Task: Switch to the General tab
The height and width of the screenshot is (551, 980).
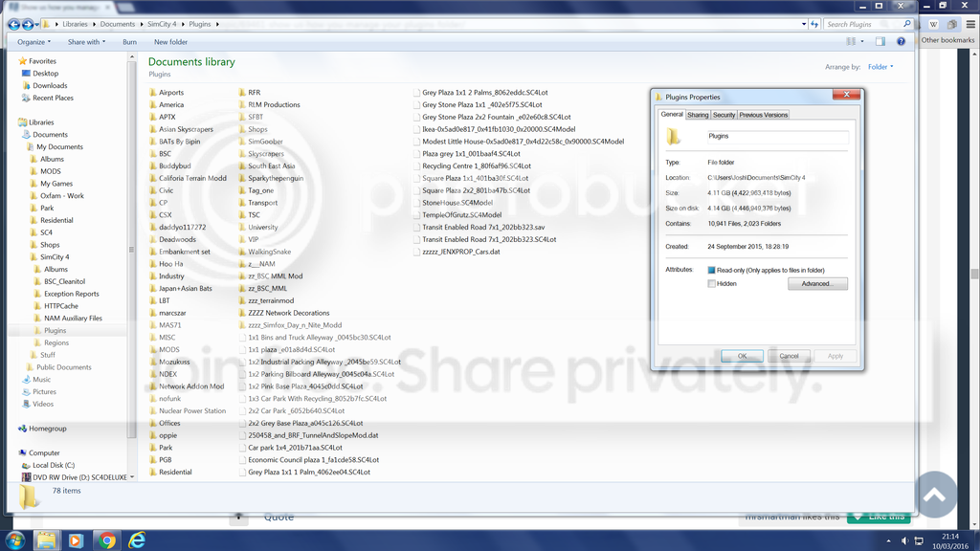Action: pyautogui.click(x=672, y=115)
